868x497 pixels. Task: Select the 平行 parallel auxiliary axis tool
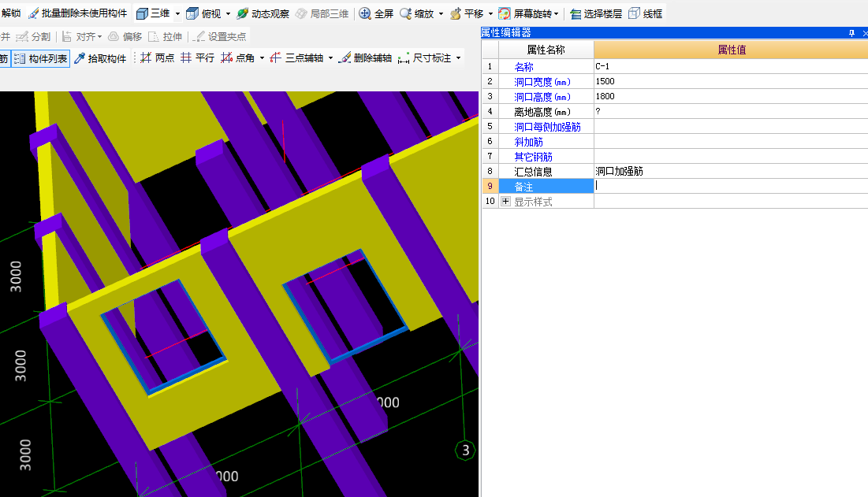pos(198,58)
